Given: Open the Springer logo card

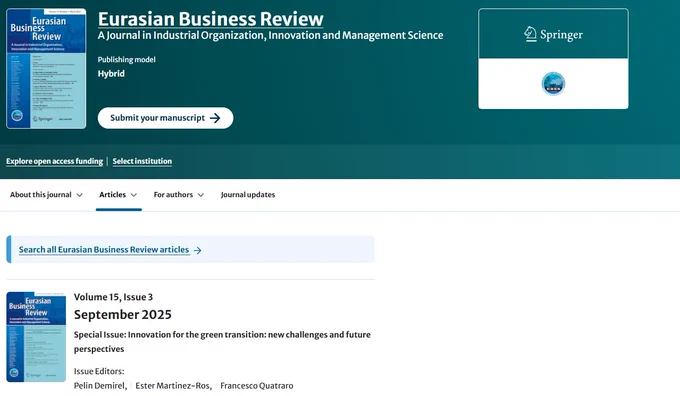Looking at the screenshot, I should [553, 34].
